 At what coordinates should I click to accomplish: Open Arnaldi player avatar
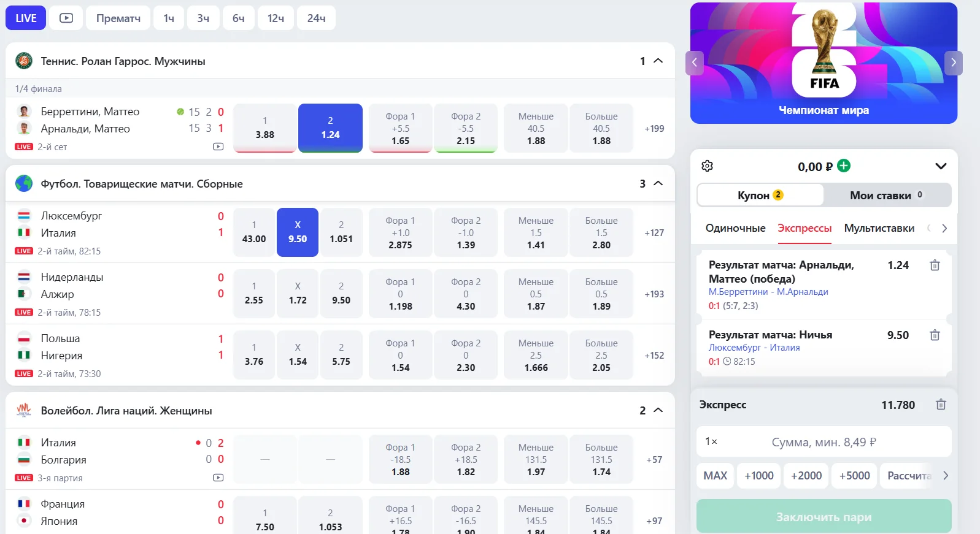pos(24,128)
